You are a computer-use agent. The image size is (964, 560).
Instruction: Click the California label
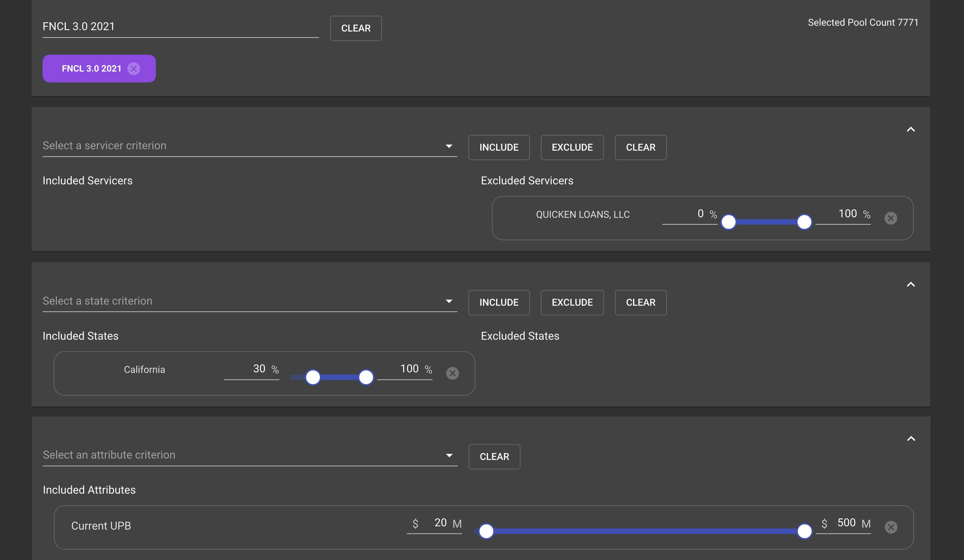point(145,370)
